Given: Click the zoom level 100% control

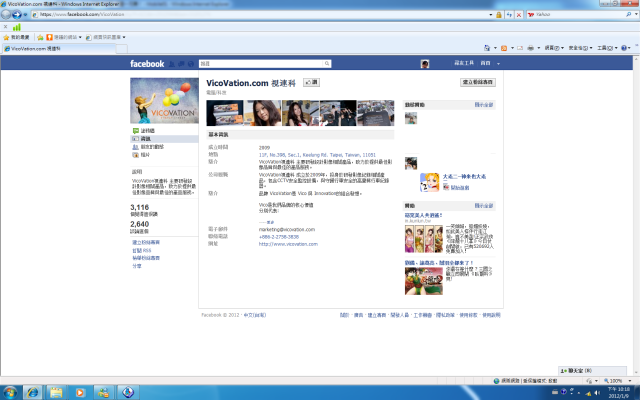Looking at the screenshot, I should click(613, 381).
